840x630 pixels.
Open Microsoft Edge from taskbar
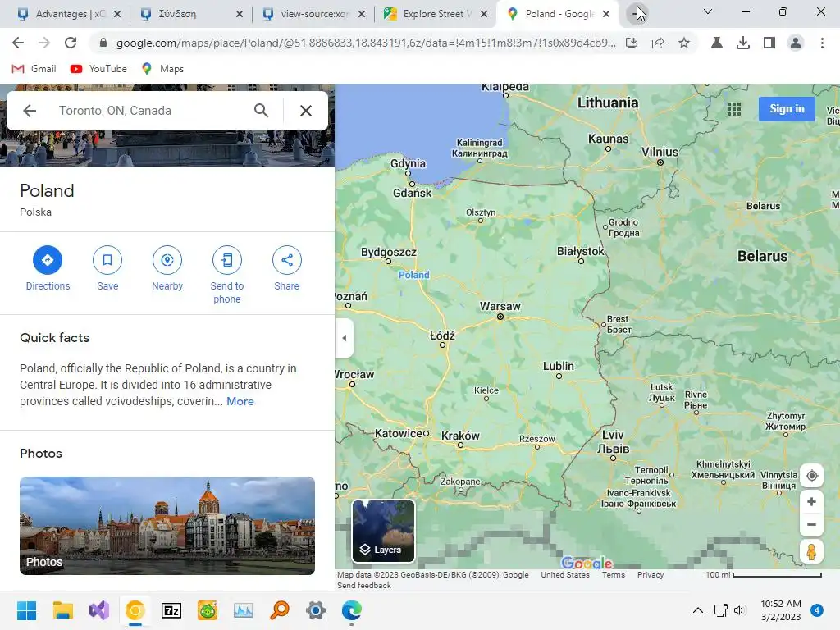click(352, 610)
